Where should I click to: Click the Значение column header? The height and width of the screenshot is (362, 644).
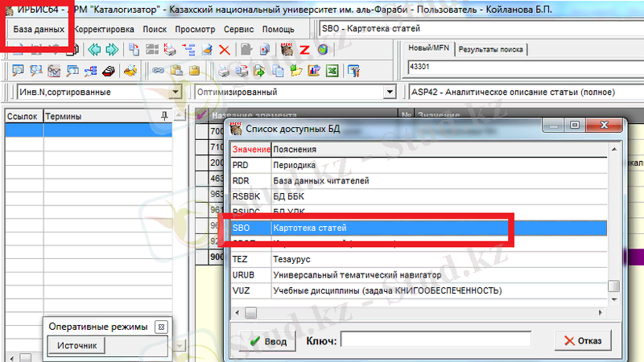[x=251, y=150]
